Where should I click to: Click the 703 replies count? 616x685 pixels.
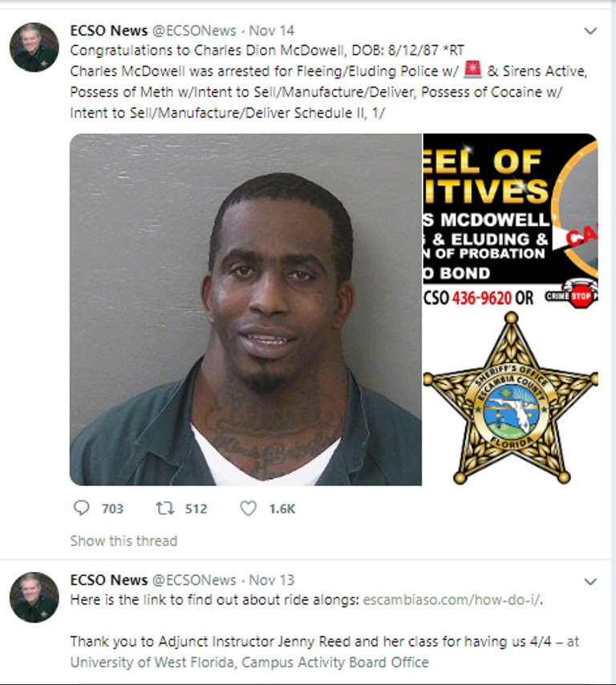112,509
